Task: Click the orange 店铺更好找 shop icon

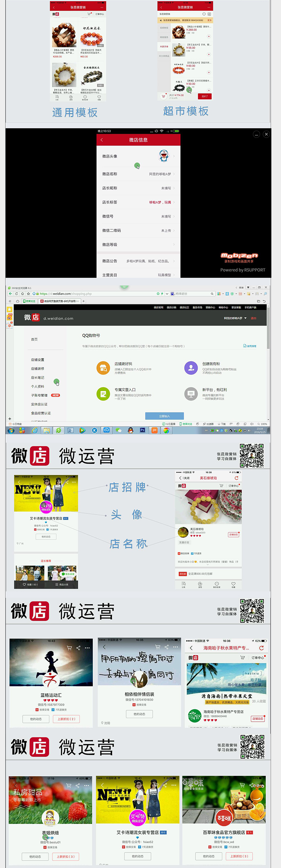Action: coord(103,367)
